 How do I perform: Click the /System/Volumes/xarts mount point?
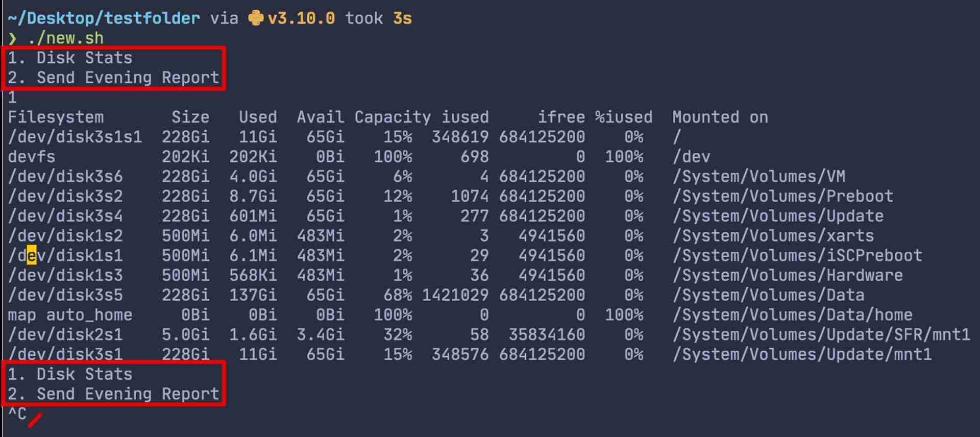(x=773, y=236)
